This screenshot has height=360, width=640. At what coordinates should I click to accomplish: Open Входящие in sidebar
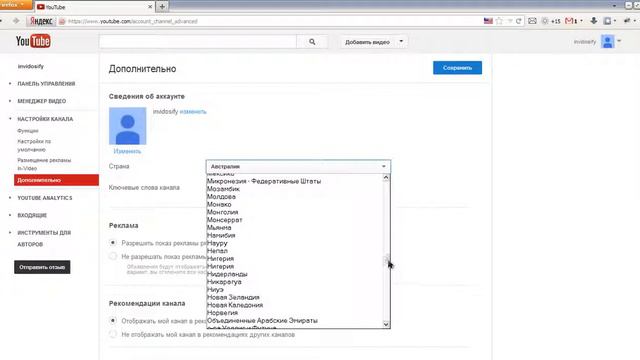tap(32, 215)
